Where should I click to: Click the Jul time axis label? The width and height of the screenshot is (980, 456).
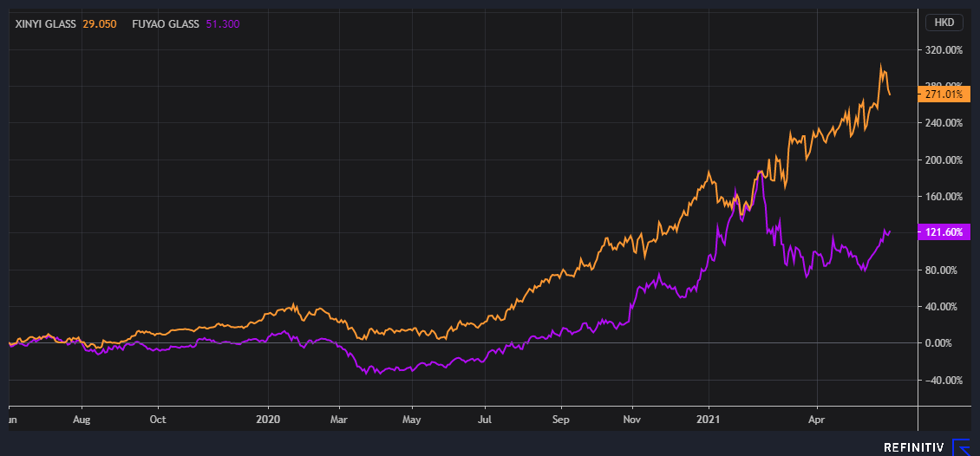(x=485, y=421)
